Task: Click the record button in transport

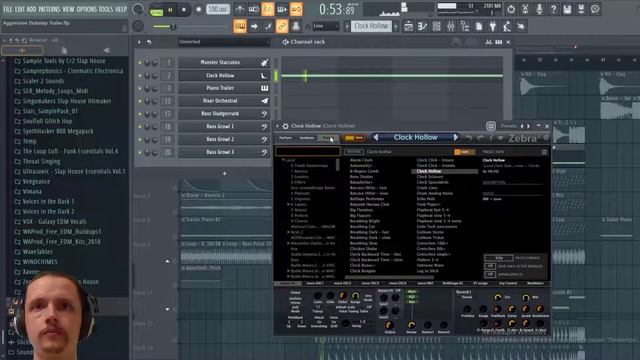Action: 198,9
